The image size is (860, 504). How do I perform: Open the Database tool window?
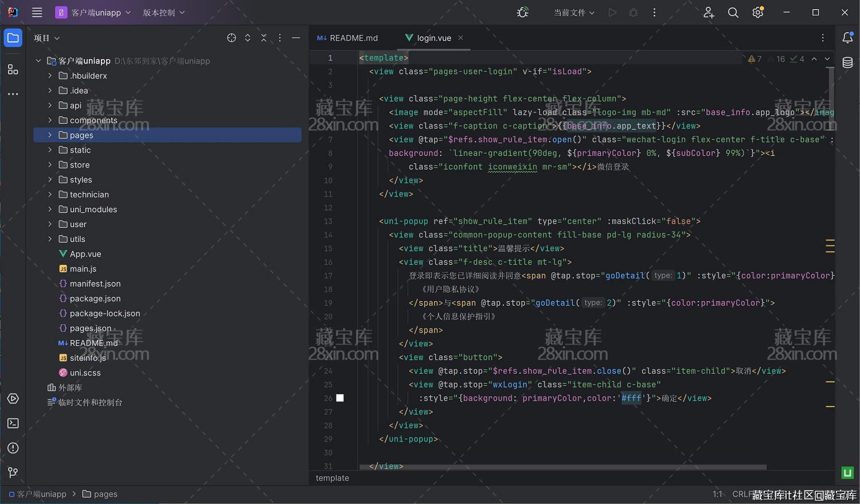(x=847, y=62)
